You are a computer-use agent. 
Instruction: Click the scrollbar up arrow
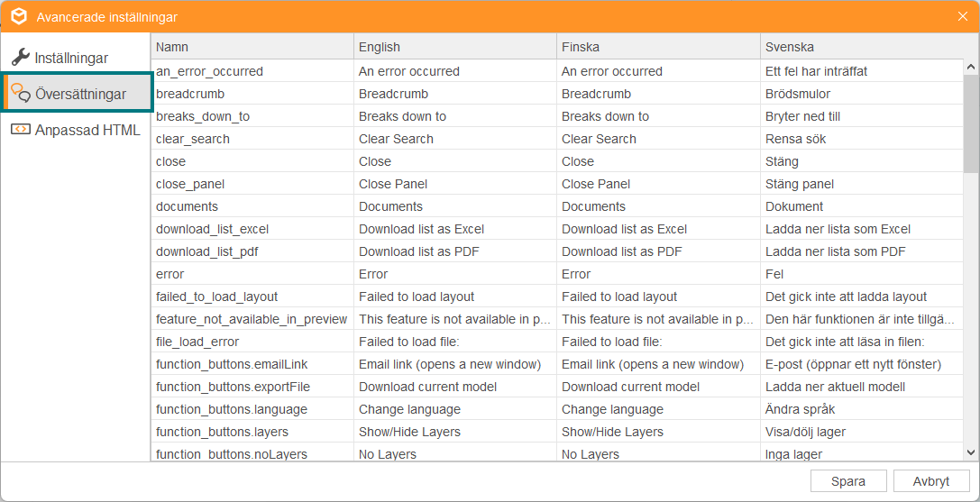click(971, 67)
